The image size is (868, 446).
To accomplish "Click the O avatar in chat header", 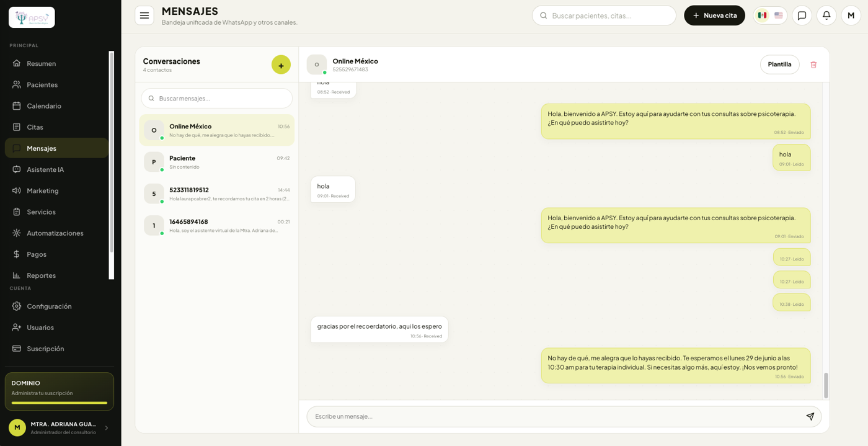I will tap(316, 65).
